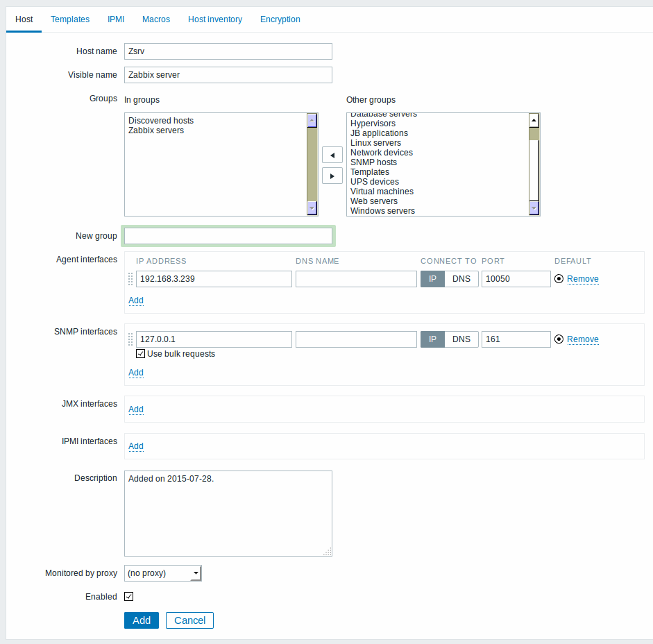Select default radio for agent interface
Viewport: 653px width, 644px height.
point(559,279)
